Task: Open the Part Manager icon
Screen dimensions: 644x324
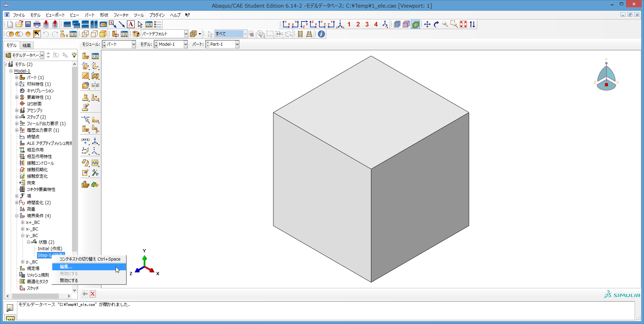Action: (95, 56)
